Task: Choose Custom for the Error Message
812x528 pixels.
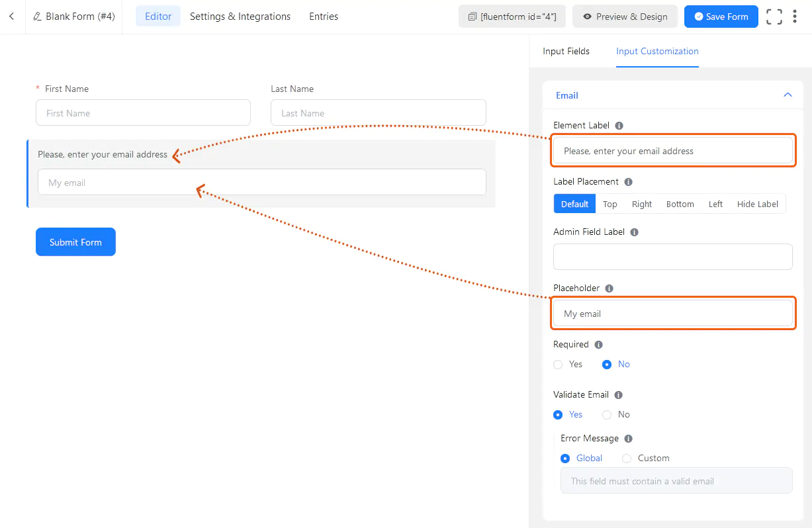Action: pyautogui.click(x=627, y=458)
